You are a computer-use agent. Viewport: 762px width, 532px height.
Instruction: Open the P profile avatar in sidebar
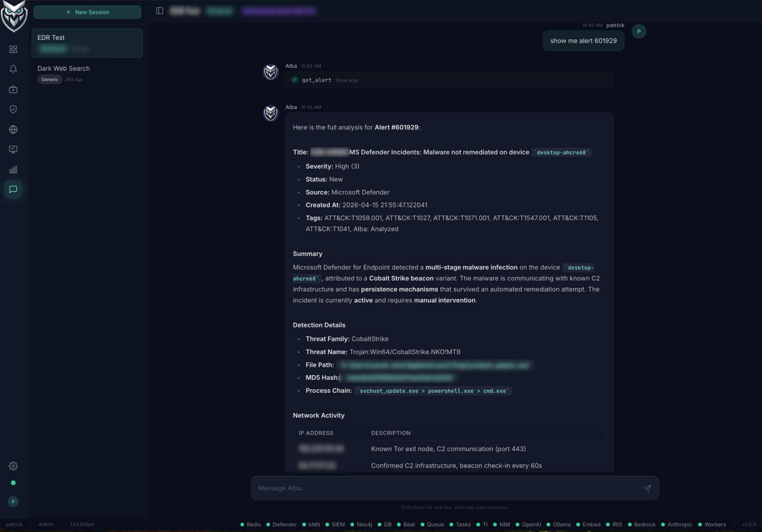pos(13,502)
